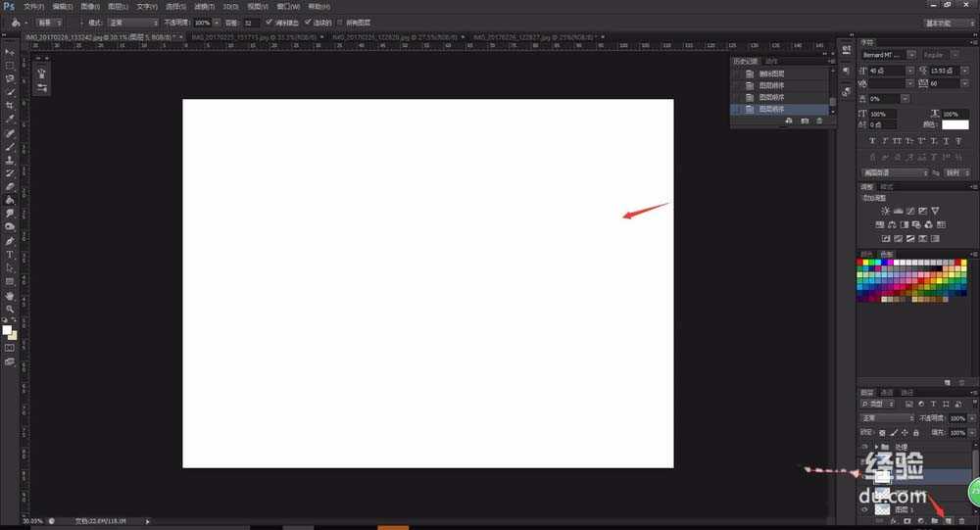
Task: Select the Move tool in toolbar
Action: pos(10,51)
